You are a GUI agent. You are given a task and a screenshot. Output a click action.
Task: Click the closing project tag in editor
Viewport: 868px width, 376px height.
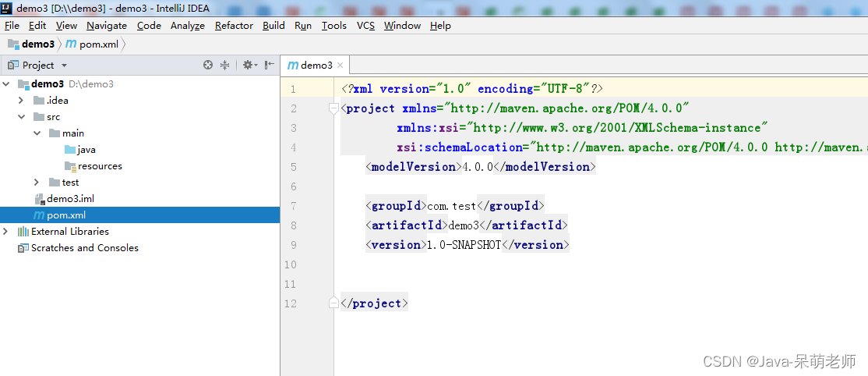click(375, 303)
